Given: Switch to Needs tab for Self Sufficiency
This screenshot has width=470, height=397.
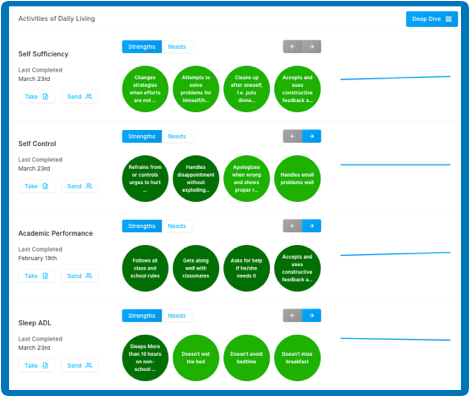Looking at the screenshot, I should pyautogui.click(x=177, y=47).
